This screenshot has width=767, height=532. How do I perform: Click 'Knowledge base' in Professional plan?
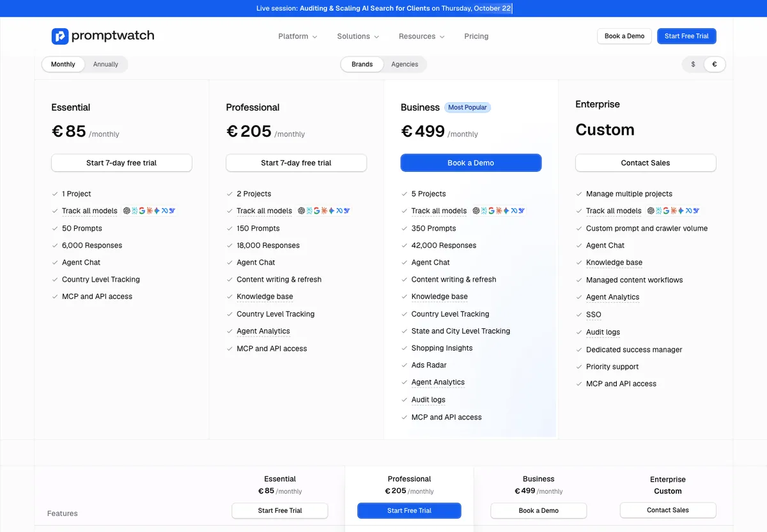point(265,297)
